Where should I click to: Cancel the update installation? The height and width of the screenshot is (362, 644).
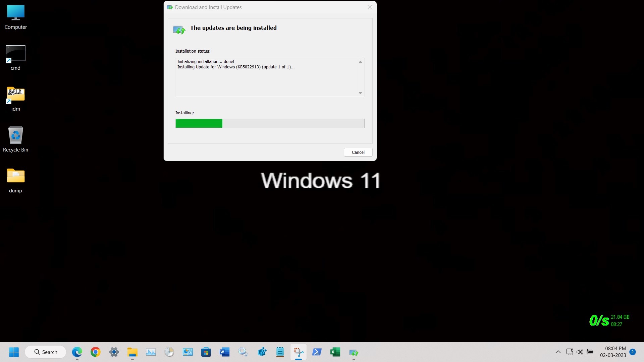pos(358,152)
